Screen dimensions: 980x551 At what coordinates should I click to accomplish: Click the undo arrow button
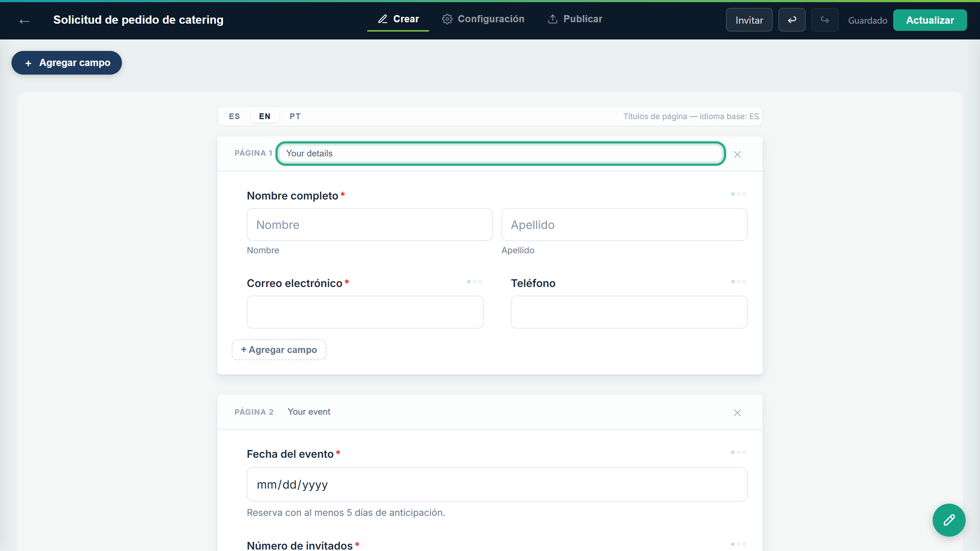click(792, 20)
